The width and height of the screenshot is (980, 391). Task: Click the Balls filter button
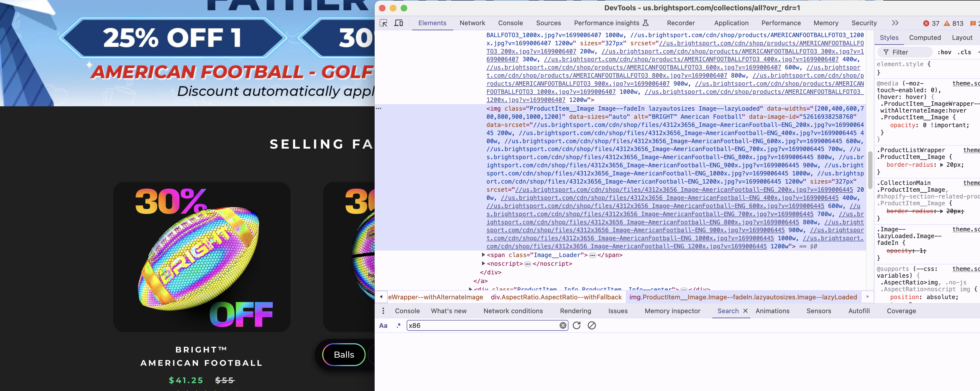tap(343, 354)
